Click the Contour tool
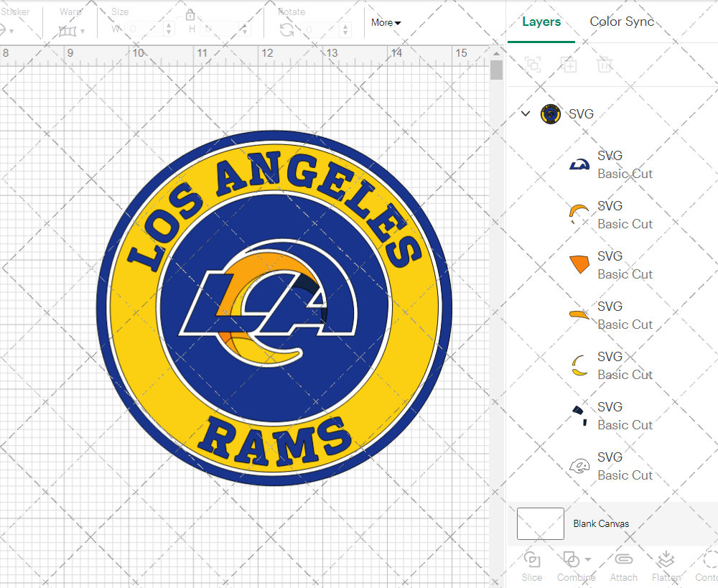718x588 pixels. 707,567
